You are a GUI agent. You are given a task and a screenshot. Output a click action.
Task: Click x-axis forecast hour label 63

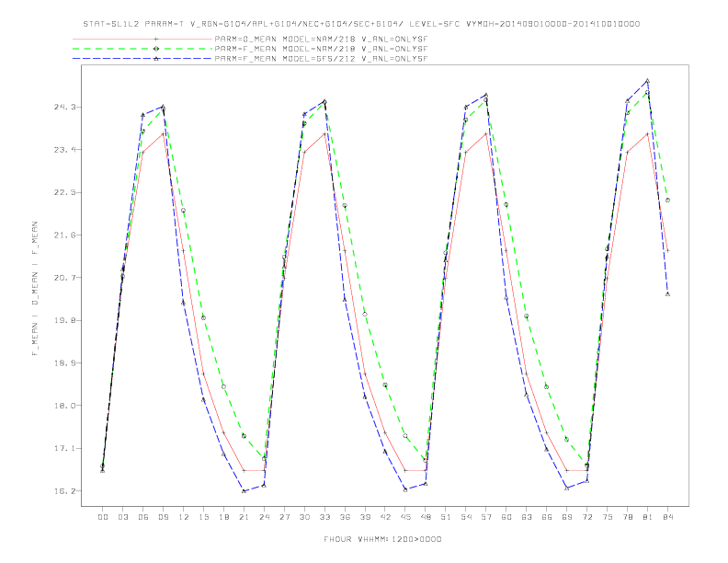527,517
